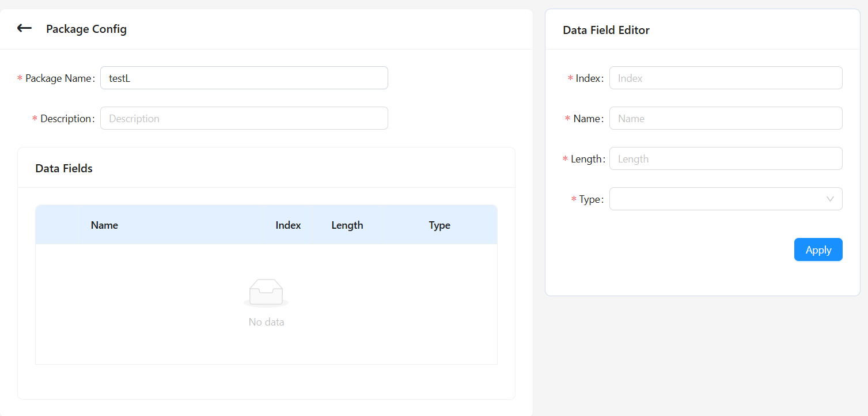Click the Data Fields heading
Viewport: 868px width, 416px height.
tap(64, 168)
